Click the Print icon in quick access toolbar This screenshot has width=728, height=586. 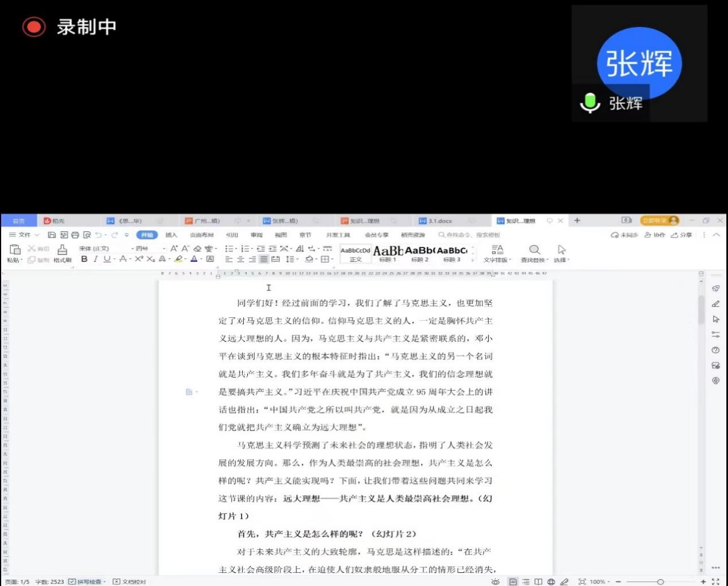(x=75, y=235)
